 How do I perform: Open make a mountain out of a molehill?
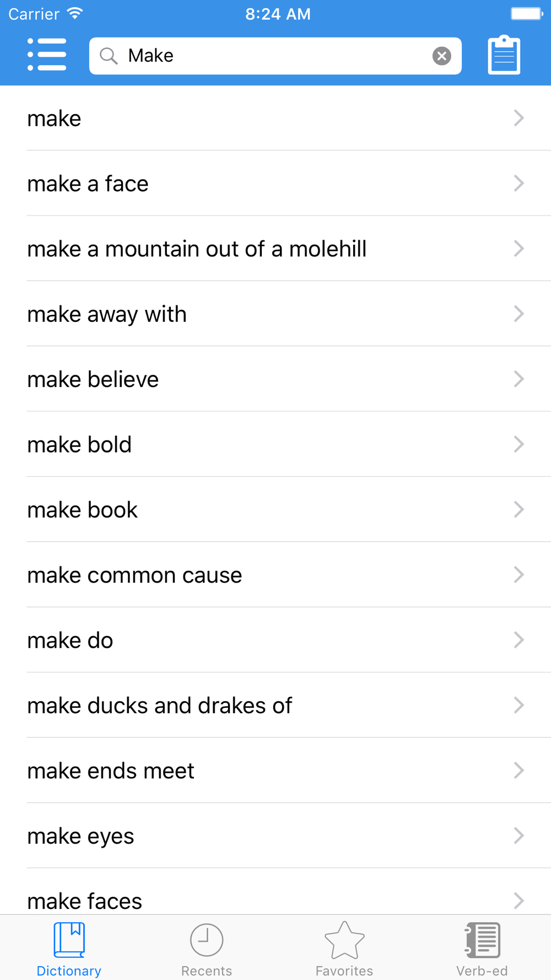tap(275, 249)
